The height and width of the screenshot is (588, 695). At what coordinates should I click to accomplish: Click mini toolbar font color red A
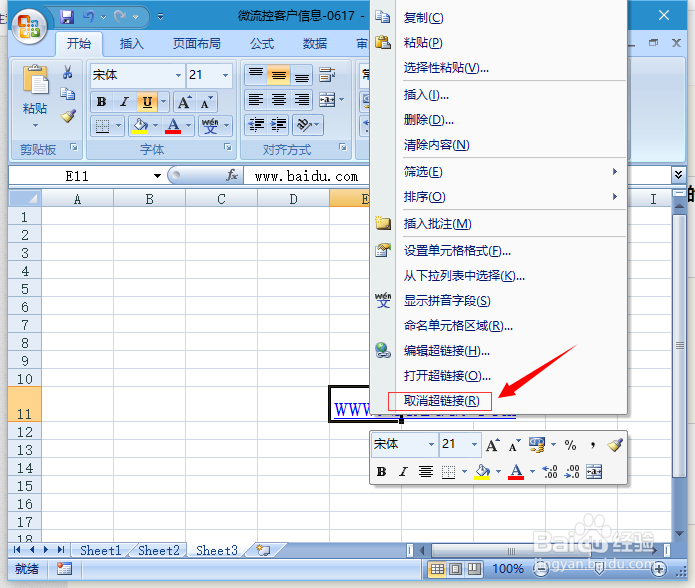516,472
